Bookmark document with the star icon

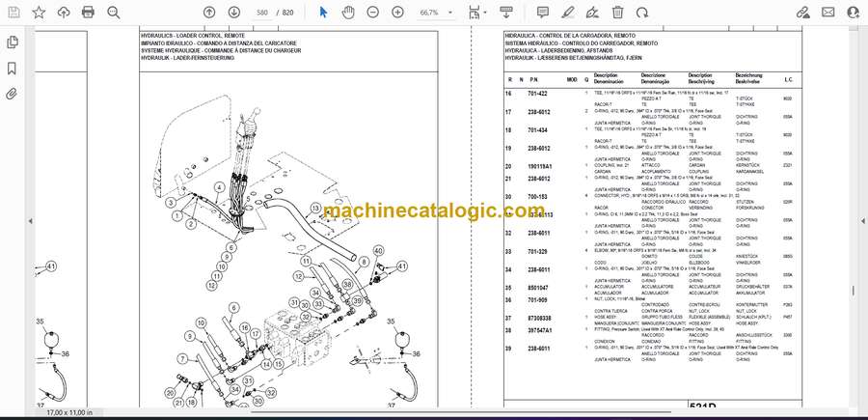tap(39, 12)
